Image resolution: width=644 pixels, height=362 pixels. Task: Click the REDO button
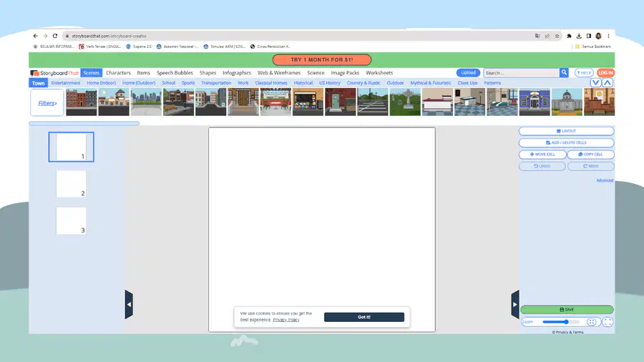point(591,166)
